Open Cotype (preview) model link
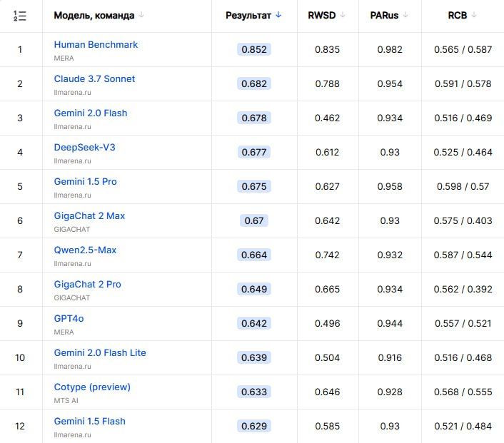The height and width of the screenshot is (443, 504). click(92, 387)
